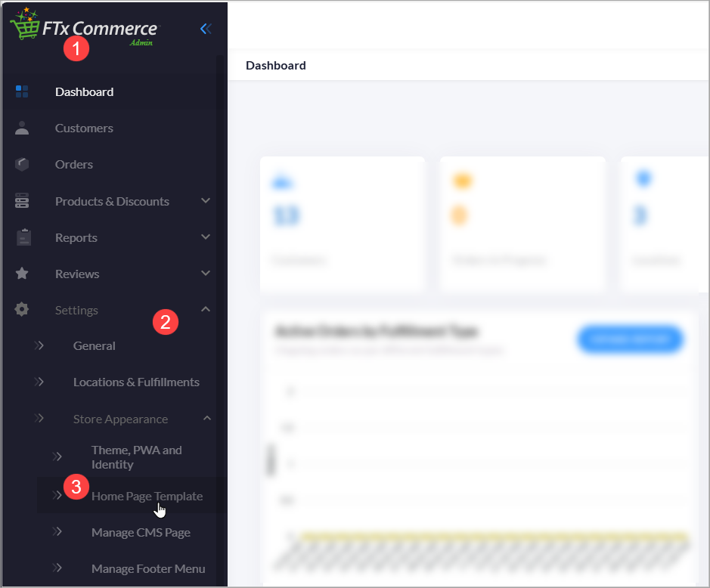The width and height of the screenshot is (710, 588).
Task: Click the double-arrow icon beside Store Appearance
Action: [x=39, y=418]
